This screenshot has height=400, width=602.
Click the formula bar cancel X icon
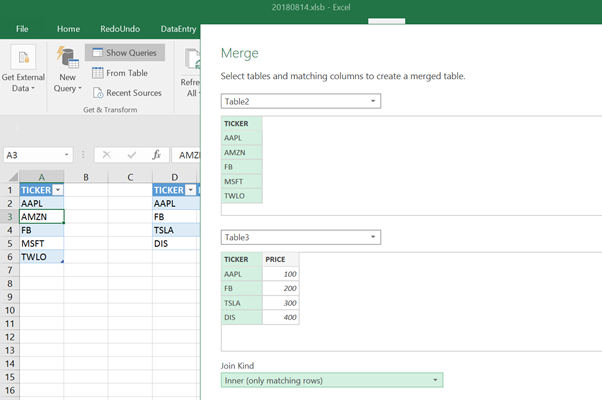click(107, 155)
